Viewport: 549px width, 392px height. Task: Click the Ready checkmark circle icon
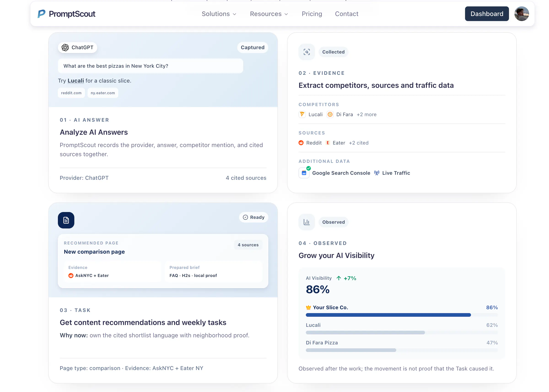pyautogui.click(x=245, y=217)
